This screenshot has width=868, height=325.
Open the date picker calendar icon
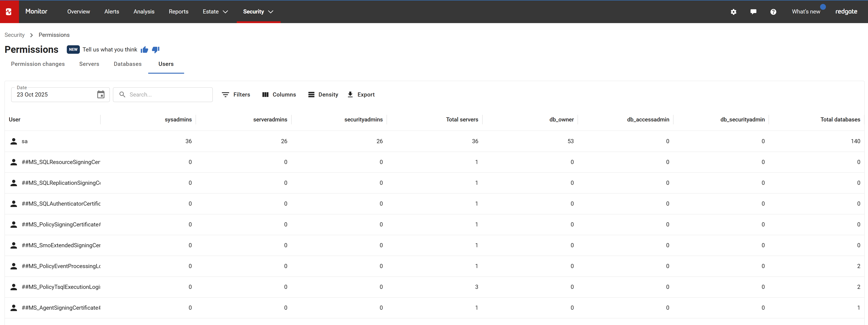coord(101,95)
